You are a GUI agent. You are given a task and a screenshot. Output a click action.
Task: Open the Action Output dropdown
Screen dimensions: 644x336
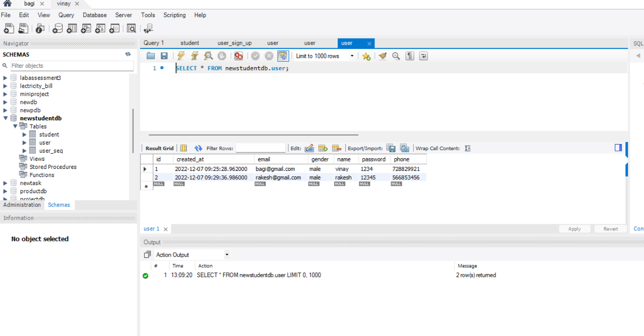pos(227,255)
